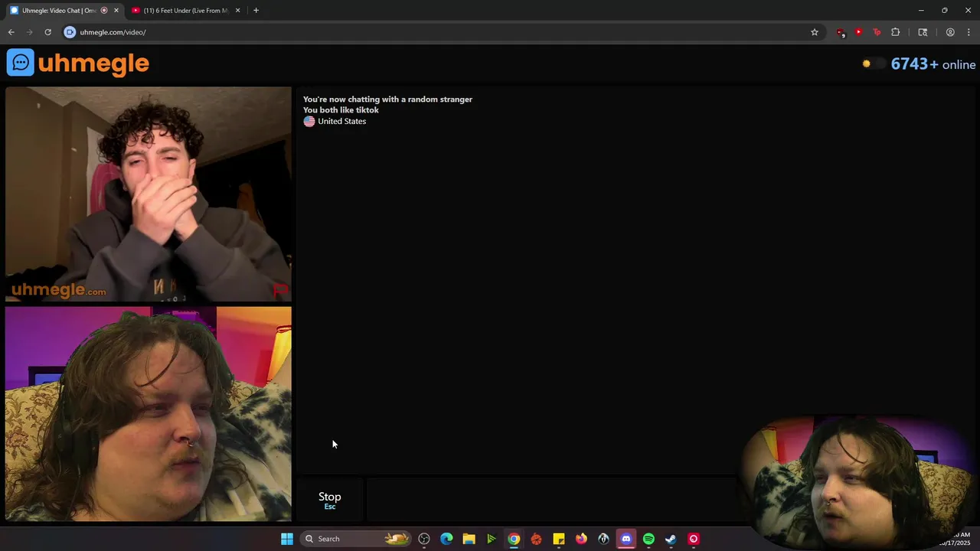The height and width of the screenshot is (551, 980).
Task: Open the Chrome three-dot menu
Action: pyautogui.click(x=969, y=32)
